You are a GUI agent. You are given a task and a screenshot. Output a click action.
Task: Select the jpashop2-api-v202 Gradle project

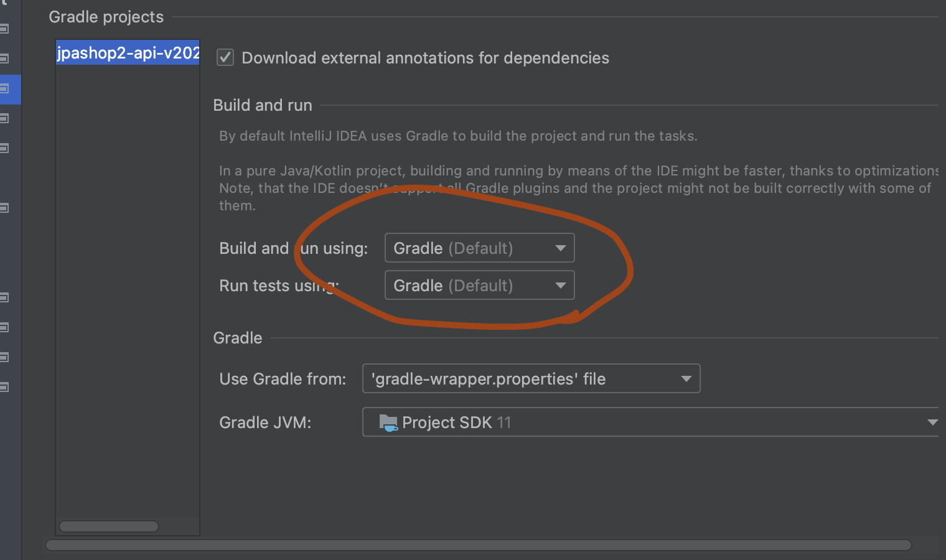point(128,53)
